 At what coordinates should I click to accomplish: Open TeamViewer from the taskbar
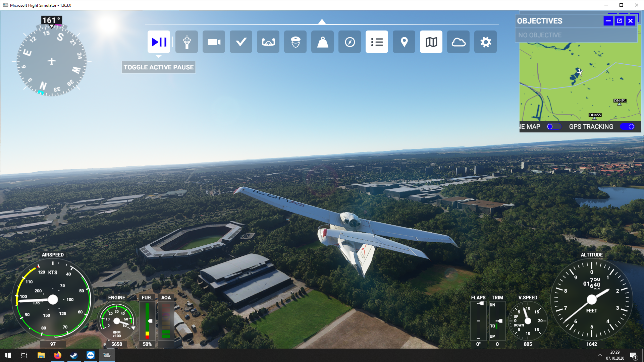90,355
